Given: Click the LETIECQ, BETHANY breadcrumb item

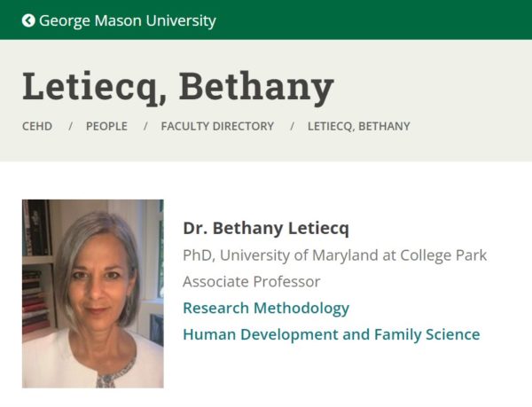Looking at the screenshot, I should point(358,126).
